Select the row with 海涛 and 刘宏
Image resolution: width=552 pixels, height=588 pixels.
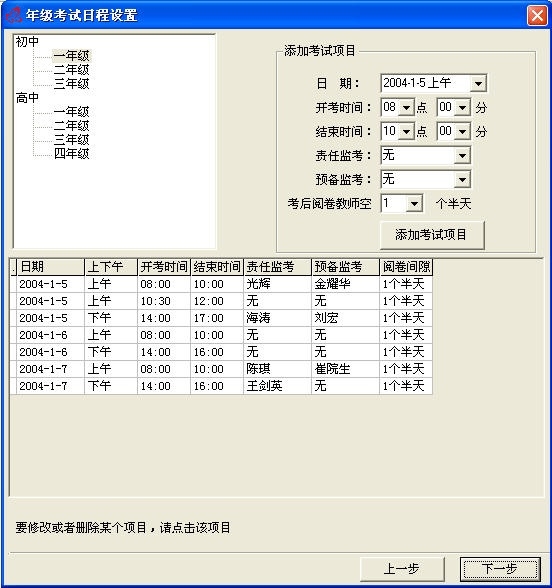pyautogui.click(x=221, y=318)
